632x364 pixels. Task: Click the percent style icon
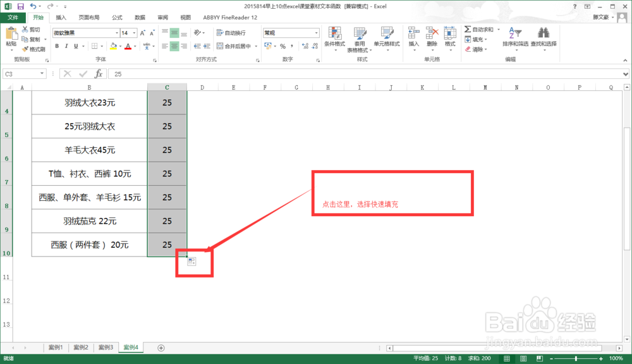pyautogui.click(x=283, y=46)
